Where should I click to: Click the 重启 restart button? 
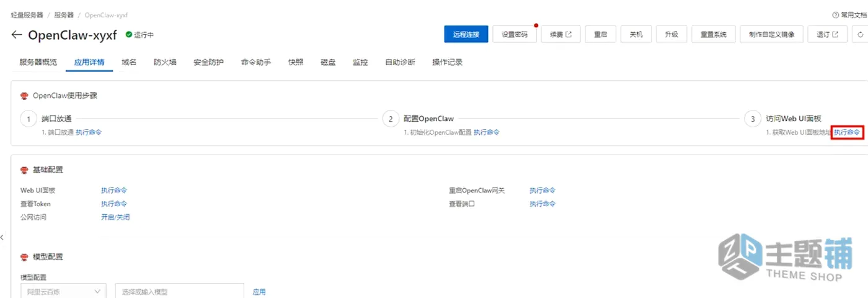[600, 34]
